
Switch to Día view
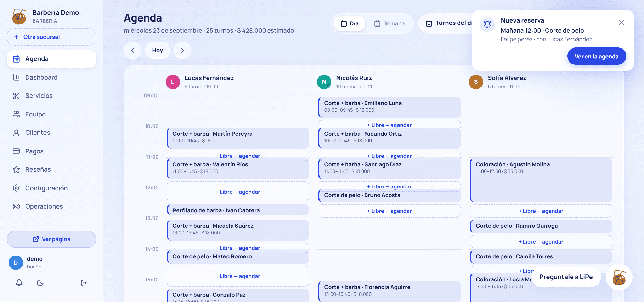coord(350,23)
